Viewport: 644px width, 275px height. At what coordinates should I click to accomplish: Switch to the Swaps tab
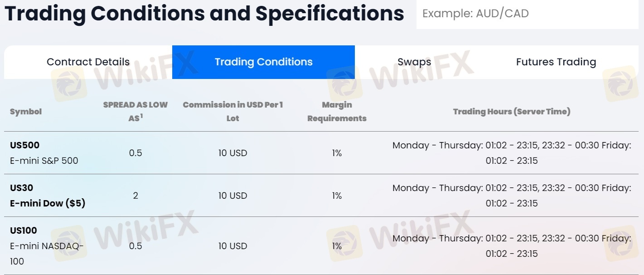tap(414, 62)
